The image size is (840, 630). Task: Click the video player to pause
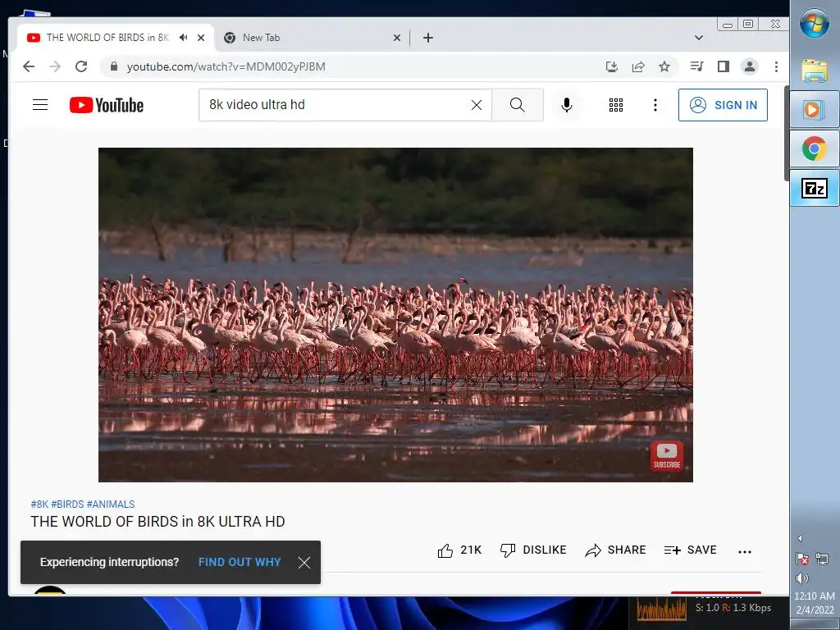coord(395,314)
